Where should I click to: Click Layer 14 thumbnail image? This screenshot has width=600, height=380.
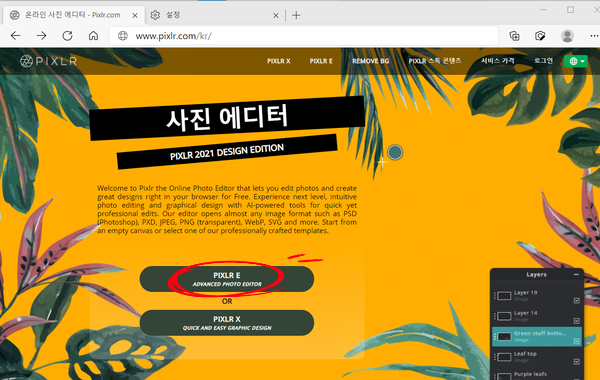(504, 316)
